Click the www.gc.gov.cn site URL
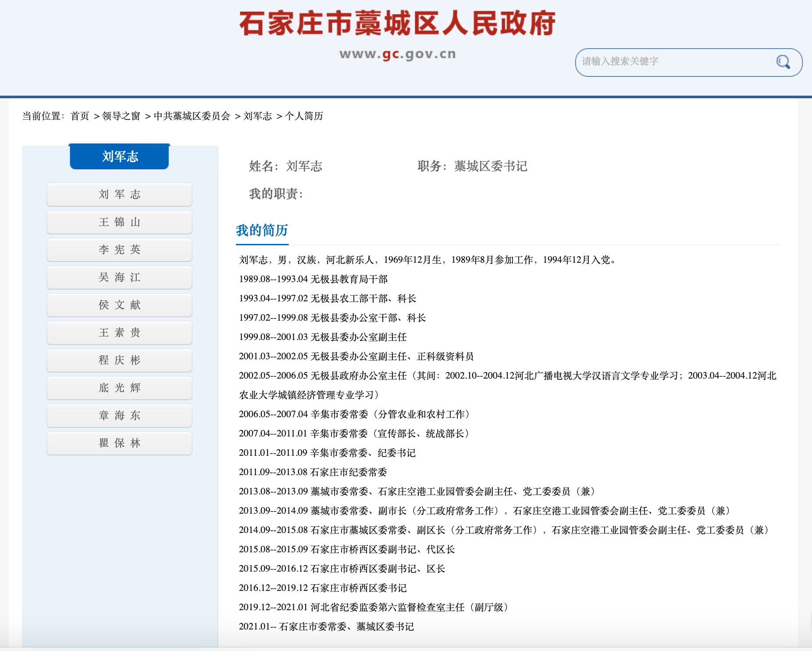 pyautogui.click(x=397, y=54)
